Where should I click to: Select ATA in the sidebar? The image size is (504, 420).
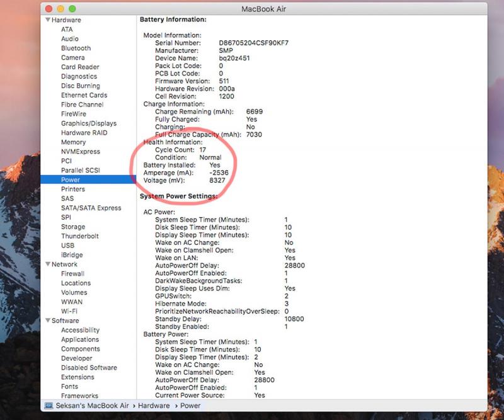tap(67, 29)
